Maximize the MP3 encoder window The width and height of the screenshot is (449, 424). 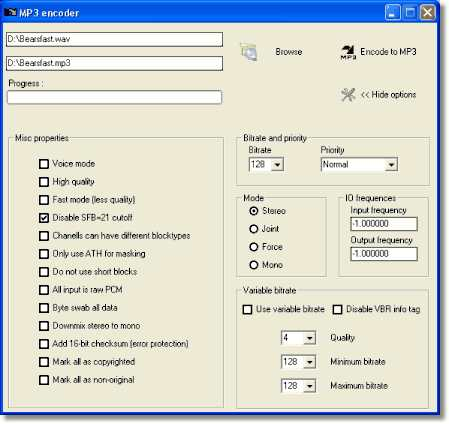click(x=410, y=13)
